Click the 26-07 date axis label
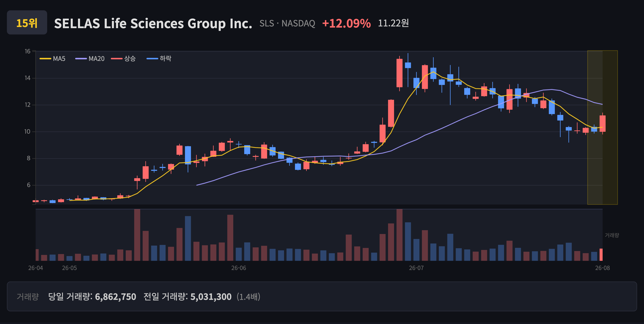Screen dimensions: 644x324 (416, 268)
